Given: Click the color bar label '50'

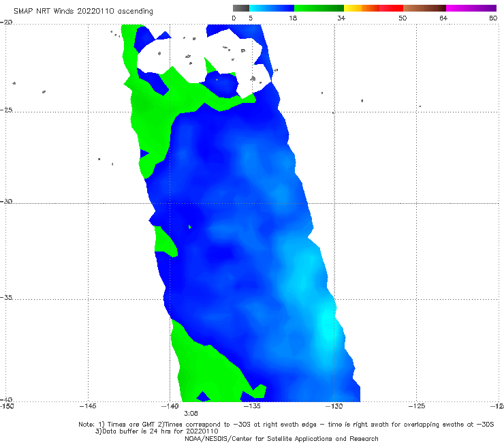Looking at the screenshot, I should [403, 18].
